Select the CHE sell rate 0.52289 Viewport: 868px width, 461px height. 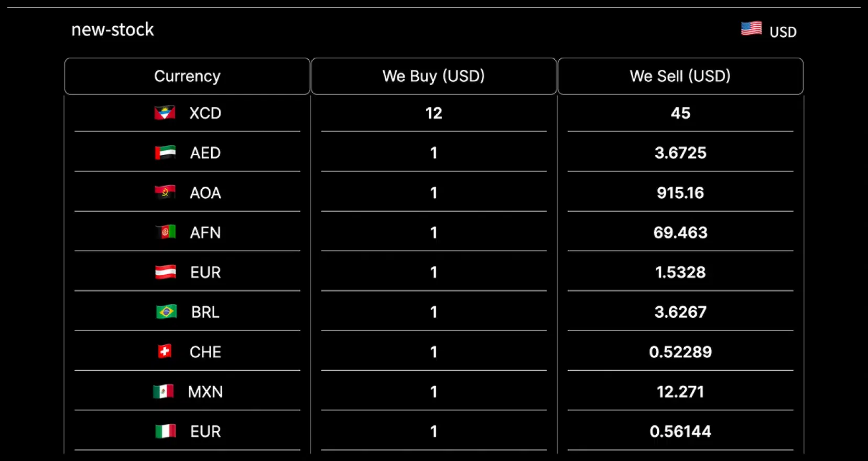tap(680, 352)
